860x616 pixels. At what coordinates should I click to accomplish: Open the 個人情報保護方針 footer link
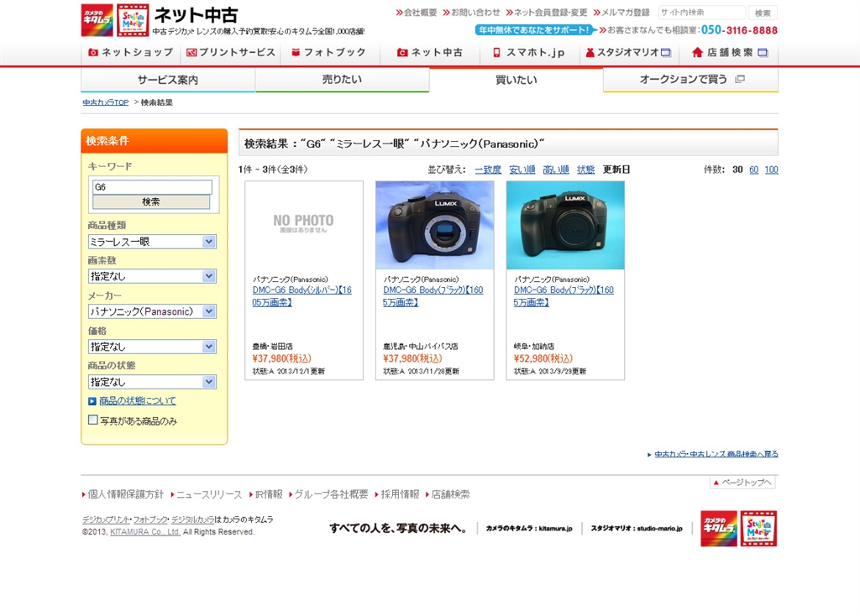126,494
